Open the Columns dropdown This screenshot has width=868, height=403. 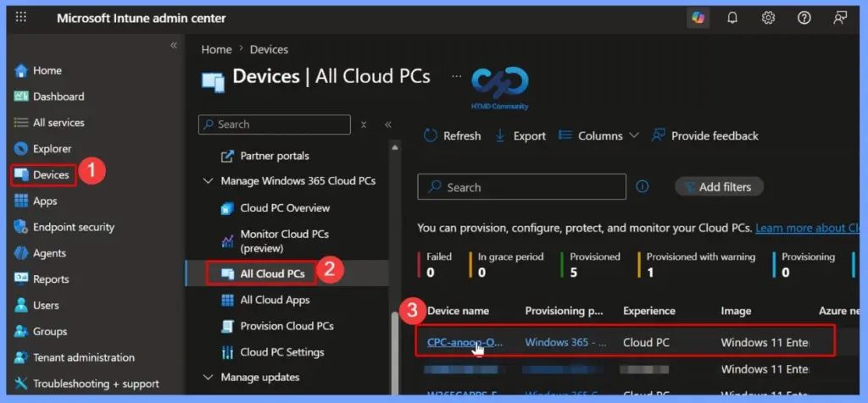598,136
